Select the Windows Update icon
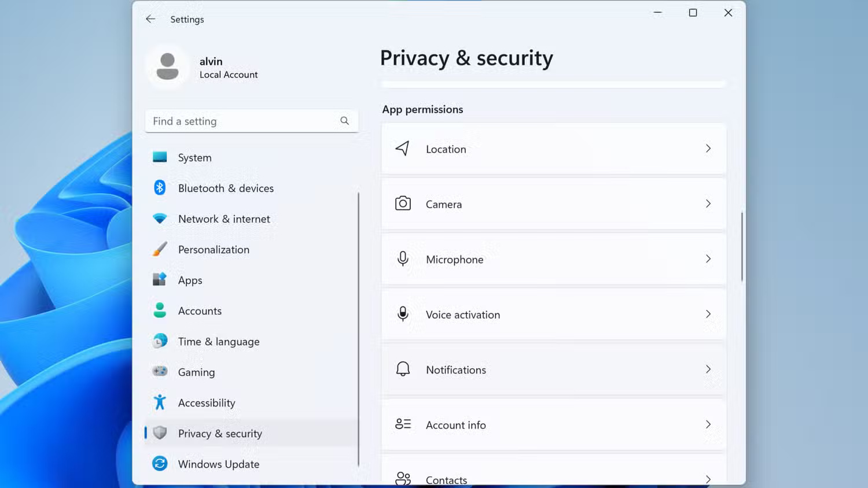 tap(159, 464)
